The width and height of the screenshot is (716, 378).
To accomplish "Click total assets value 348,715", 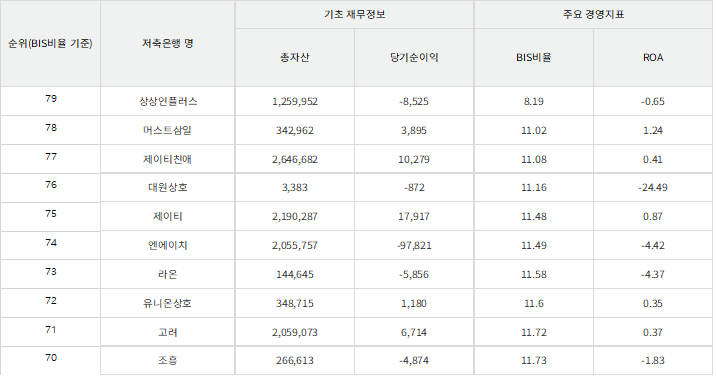I will [295, 304].
